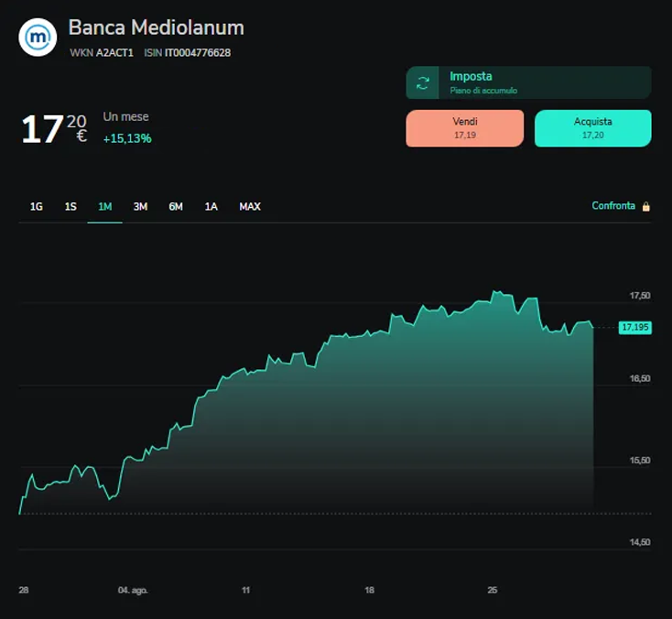This screenshot has height=619, width=672.
Task: Click the 17,195 current price marker
Action: tap(635, 328)
